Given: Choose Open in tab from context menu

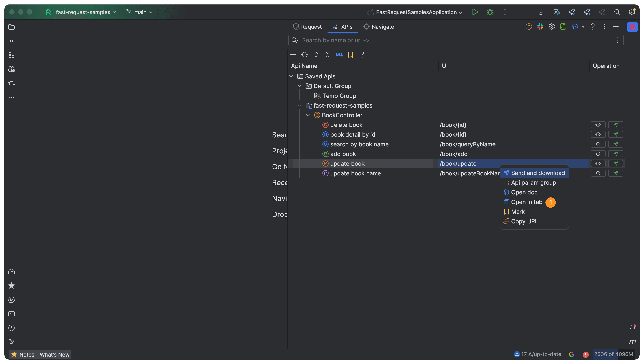Looking at the screenshot, I should [x=526, y=202].
